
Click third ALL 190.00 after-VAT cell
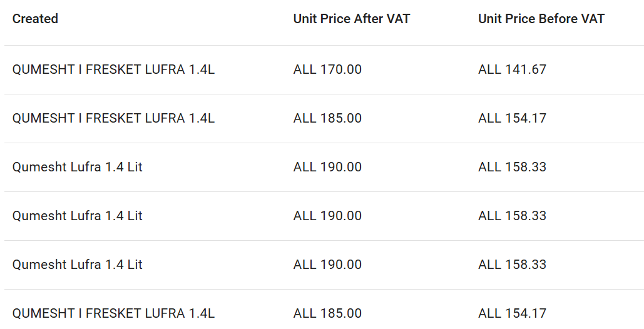327,265
